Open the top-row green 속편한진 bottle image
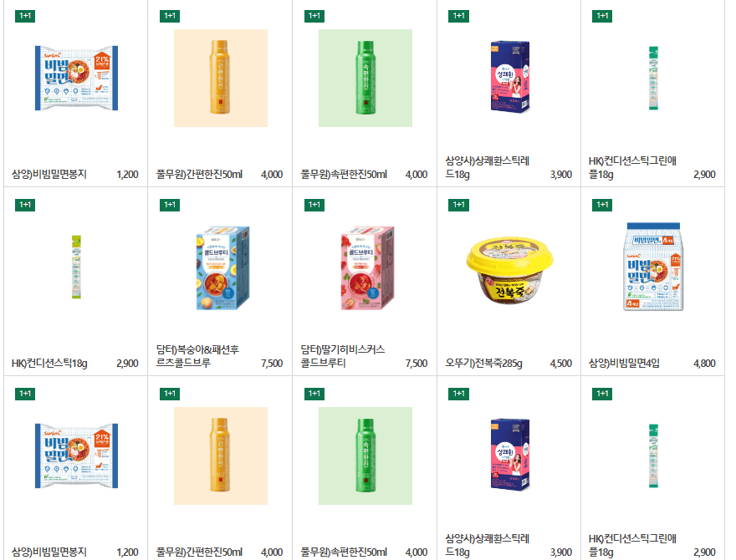The width and height of the screenshot is (736, 560). click(x=365, y=78)
